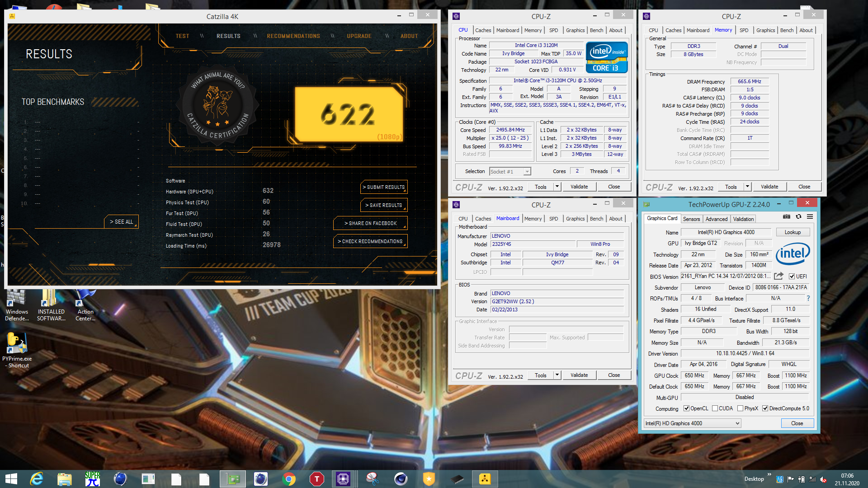868x488 pixels.
Task: Open PYPrime.exe shortcut on desktop
Action: tap(17, 351)
